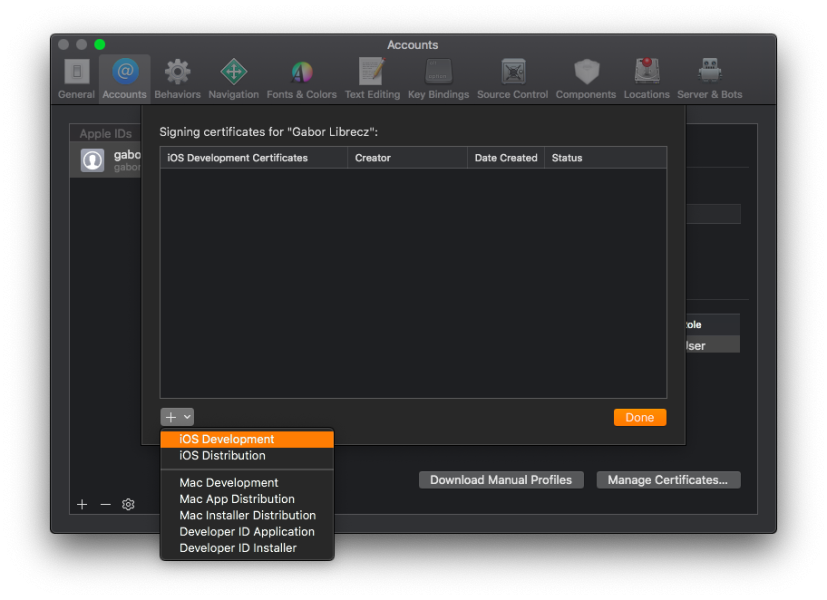Open the add certificate plus dropdown
The width and height of the screenshot is (827, 600).
pyautogui.click(x=177, y=417)
